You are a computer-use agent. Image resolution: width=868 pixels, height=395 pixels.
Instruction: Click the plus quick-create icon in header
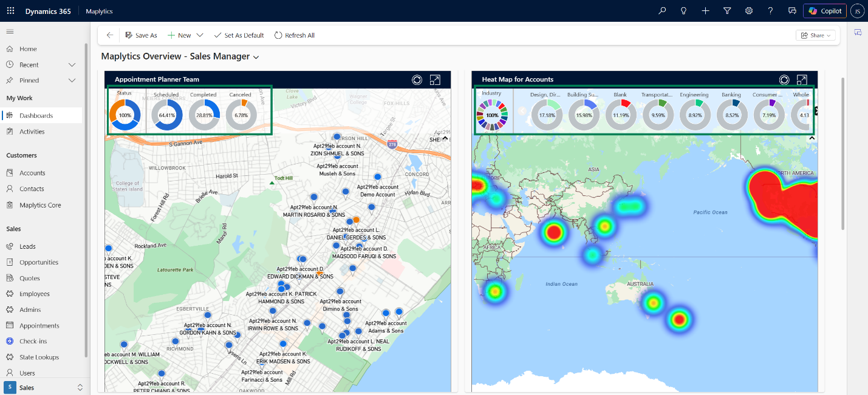tap(705, 11)
